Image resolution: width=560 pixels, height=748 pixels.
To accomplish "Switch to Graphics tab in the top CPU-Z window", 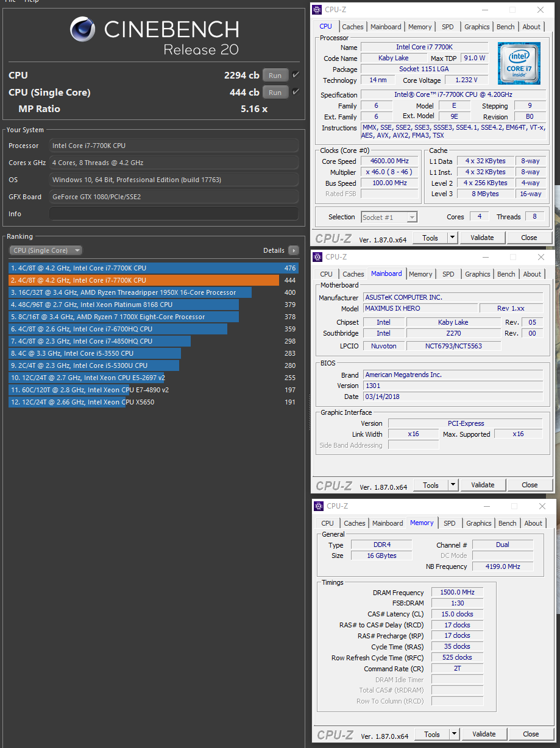I will [477, 27].
